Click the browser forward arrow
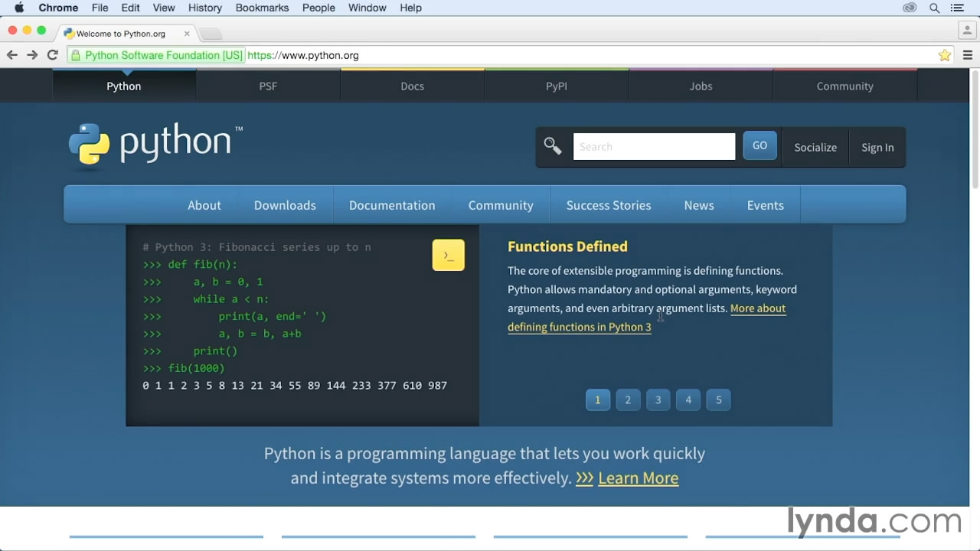The image size is (980, 551). (32, 55)
